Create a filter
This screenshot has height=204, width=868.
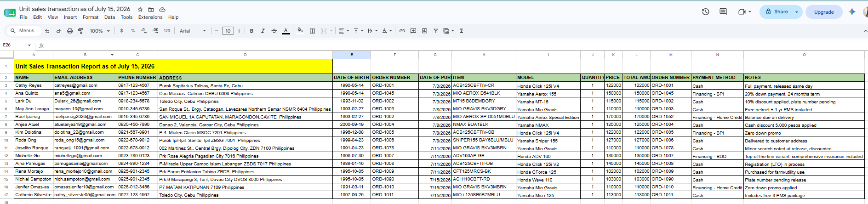click(435, 31)
